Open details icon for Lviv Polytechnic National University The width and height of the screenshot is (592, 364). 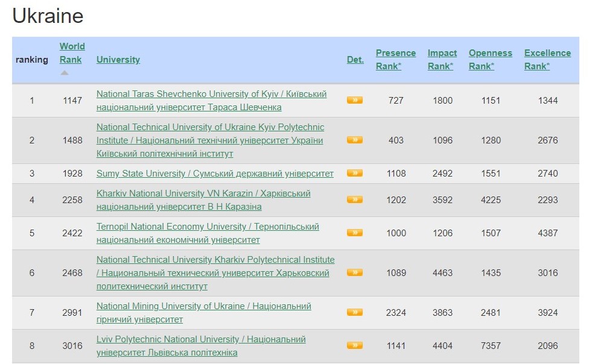point(354,345)
